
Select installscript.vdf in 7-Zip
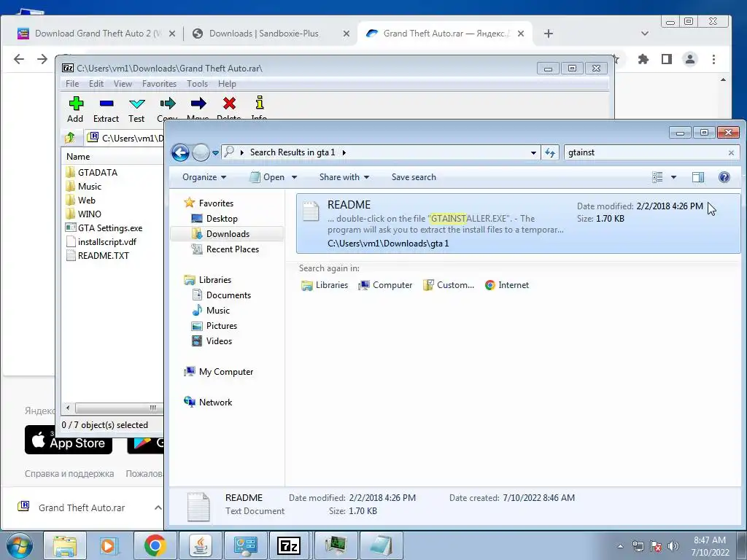tap(101, 242)
